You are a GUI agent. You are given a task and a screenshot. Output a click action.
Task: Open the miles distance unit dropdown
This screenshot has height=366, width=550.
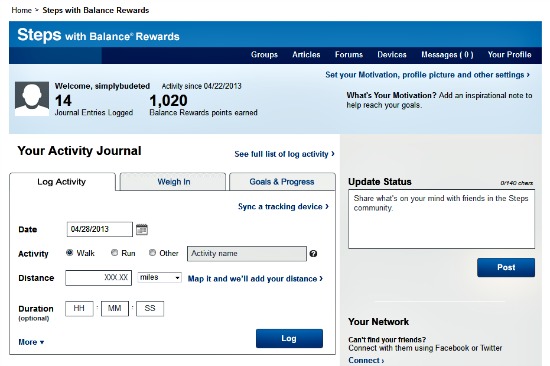160,278
